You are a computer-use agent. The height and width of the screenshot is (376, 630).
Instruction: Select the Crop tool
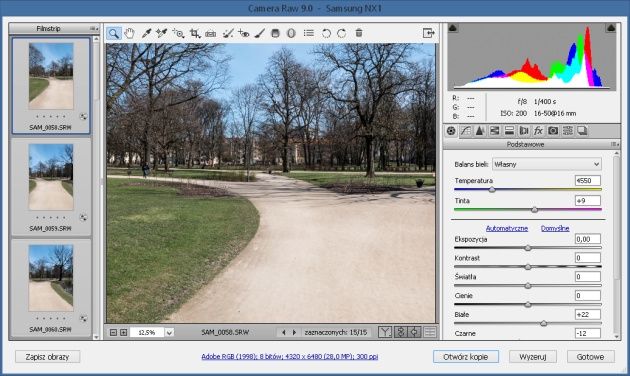[195, 33]
